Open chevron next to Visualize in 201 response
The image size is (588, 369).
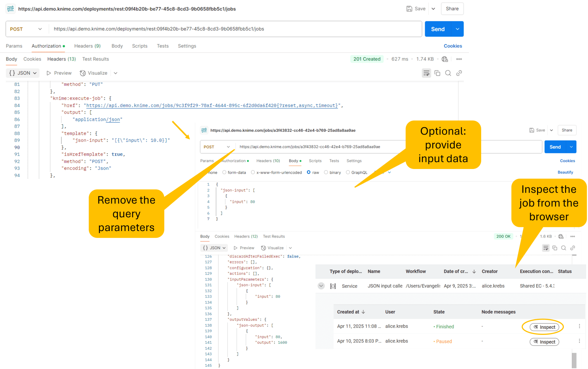[116, 73]
